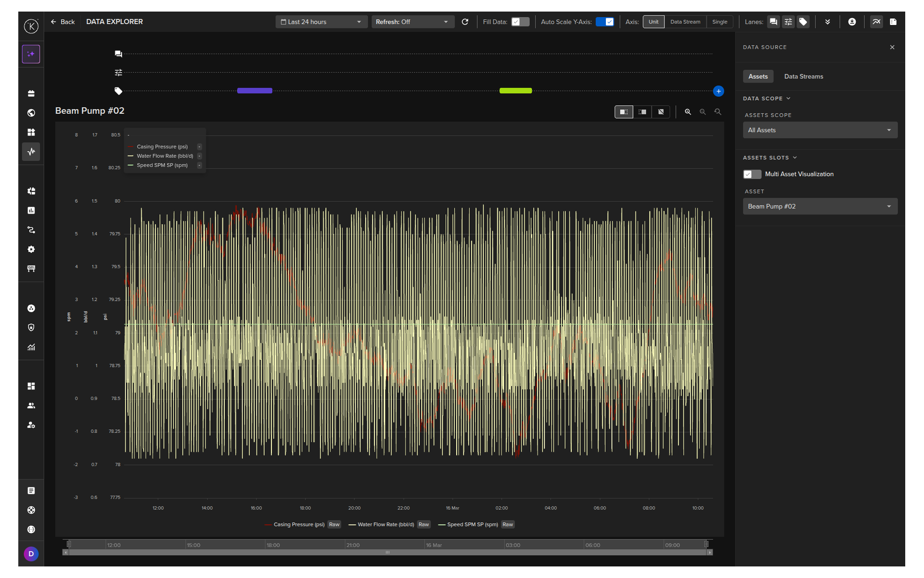Screen dimensions: 924x578
Task: Open the All Assets scope dropdown
Action: pos(820,130)
